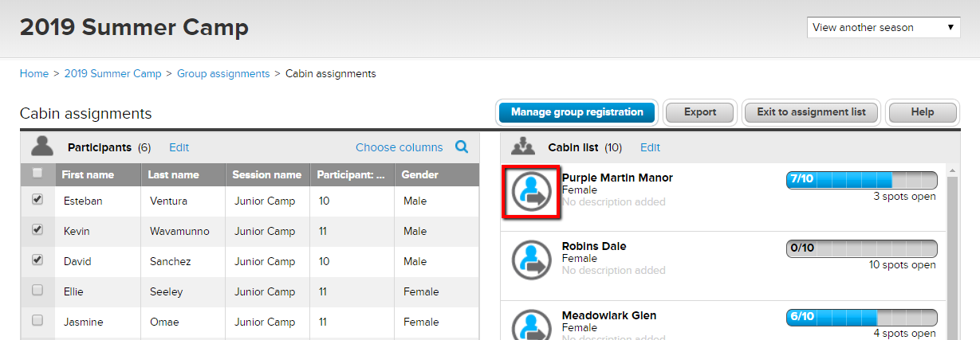Open the View another season dropdown
Screen dimensions: 980x340
coord(884,28)
